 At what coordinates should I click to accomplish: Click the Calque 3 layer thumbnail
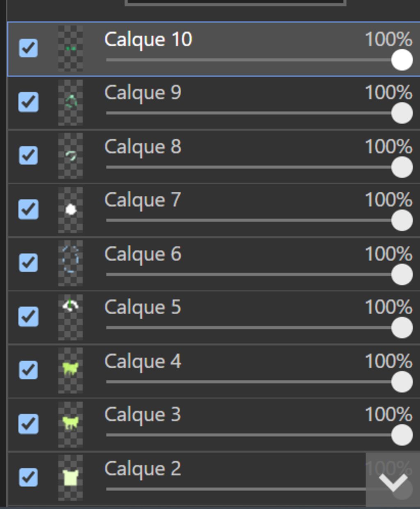[71, 424]
